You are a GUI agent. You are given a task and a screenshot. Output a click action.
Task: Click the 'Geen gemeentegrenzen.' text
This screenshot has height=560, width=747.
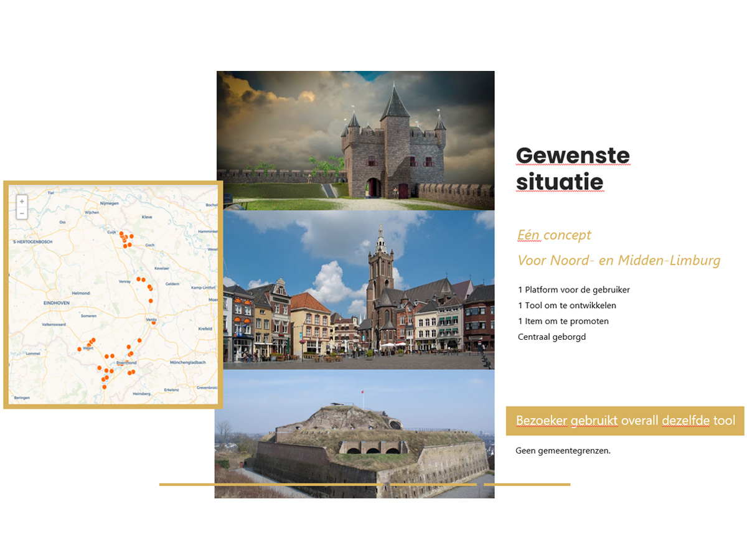coord(563,450)
